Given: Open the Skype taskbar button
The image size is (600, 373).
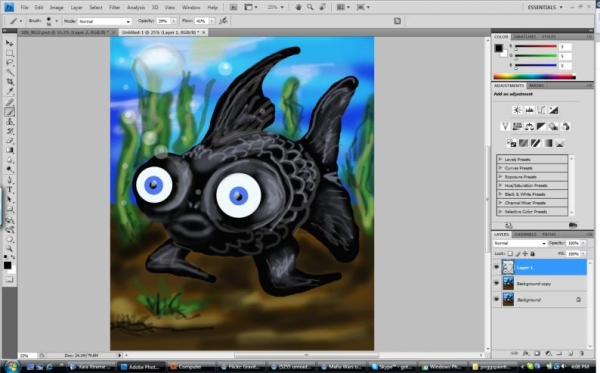Looking at the screenshot, I should click(393, 367).
